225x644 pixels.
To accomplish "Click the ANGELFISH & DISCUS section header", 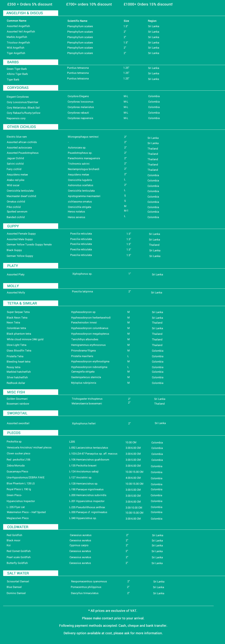I will (x=25, y=13).
